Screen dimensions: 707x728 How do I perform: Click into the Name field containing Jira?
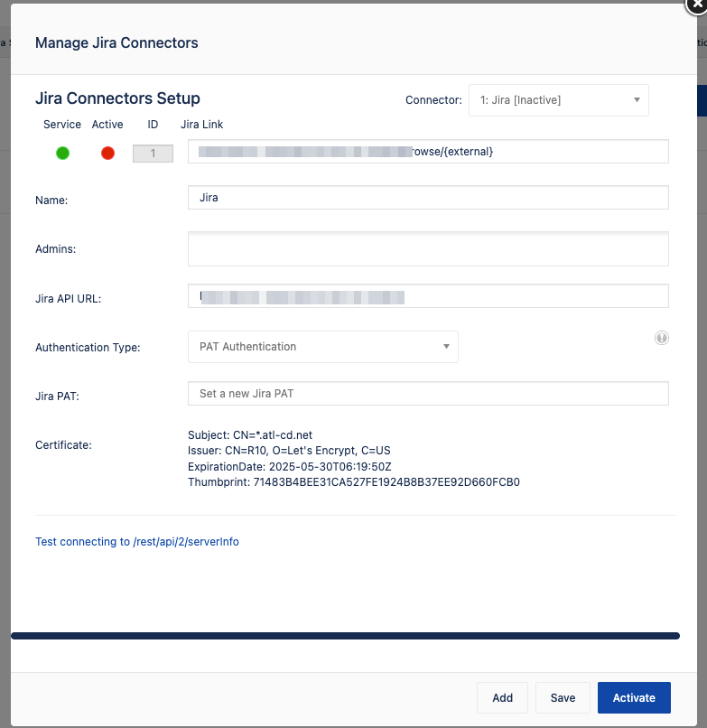pos(428,197)
